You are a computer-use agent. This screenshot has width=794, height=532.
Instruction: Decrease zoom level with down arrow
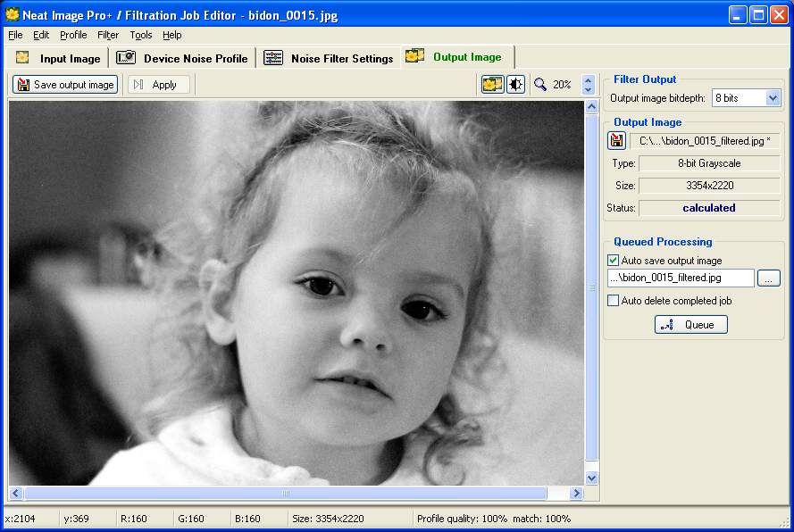click(588, 89)
